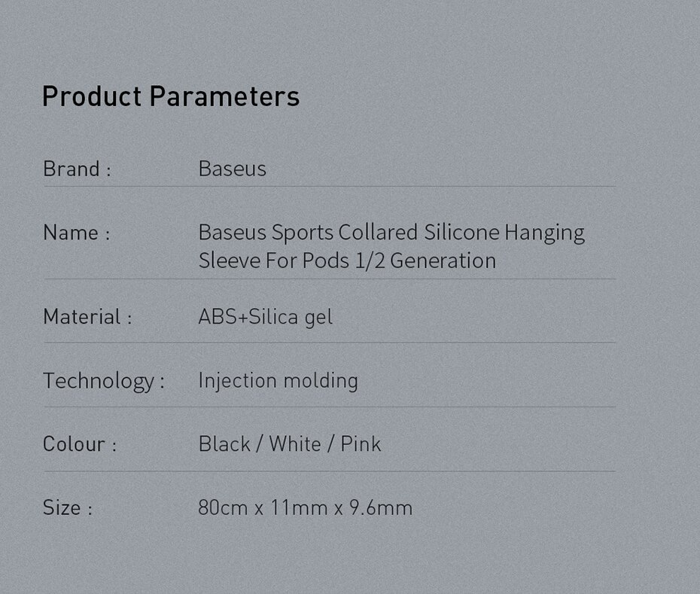Click the Injection molding value
This screenshot has height=594, width=700.
[278, 380]
